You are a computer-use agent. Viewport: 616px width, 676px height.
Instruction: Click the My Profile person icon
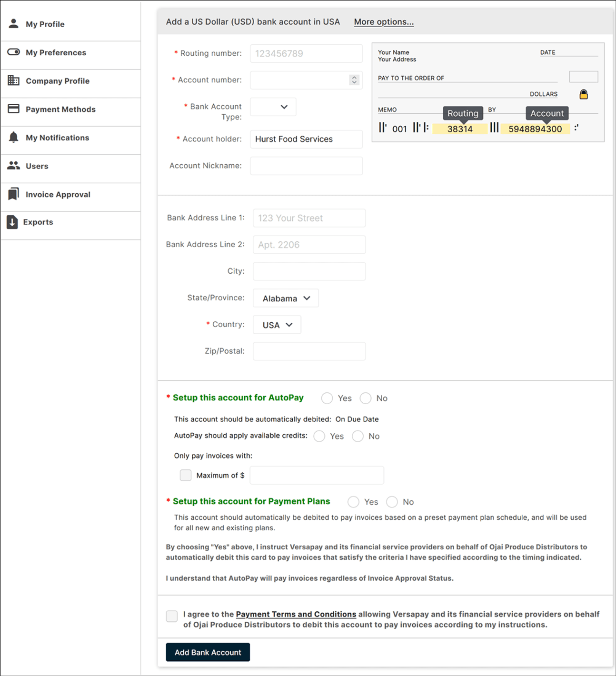click(x=14, y=23)
